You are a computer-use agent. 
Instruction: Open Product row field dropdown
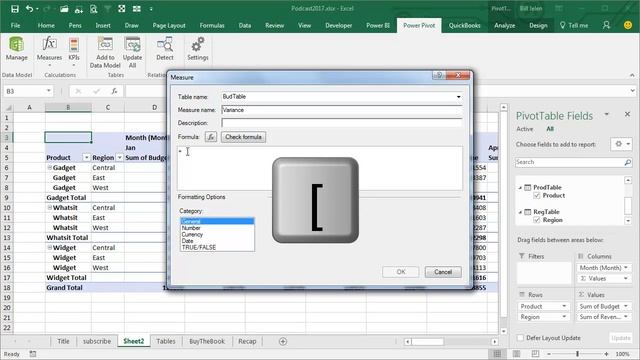pyautogui.click(x=564, y=306)
